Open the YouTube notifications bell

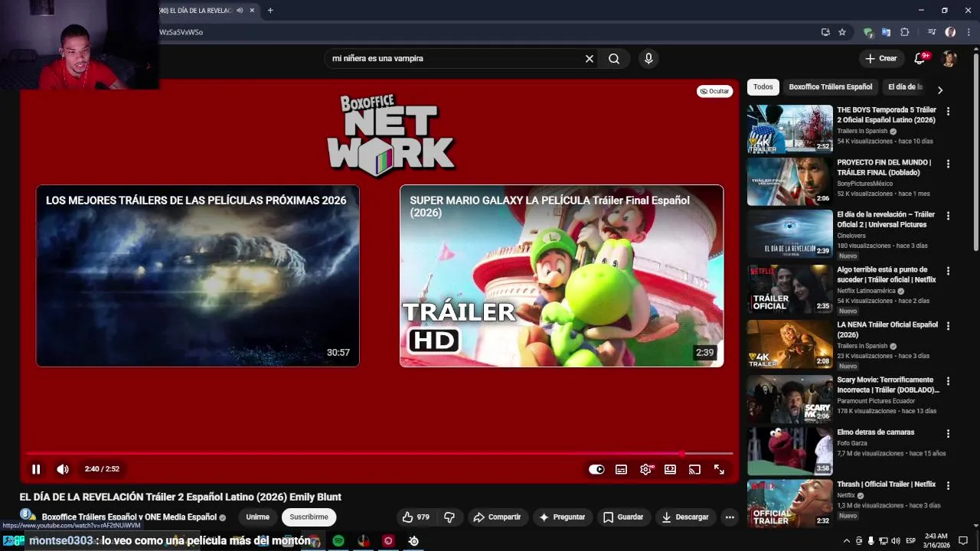tap(920, 58)
